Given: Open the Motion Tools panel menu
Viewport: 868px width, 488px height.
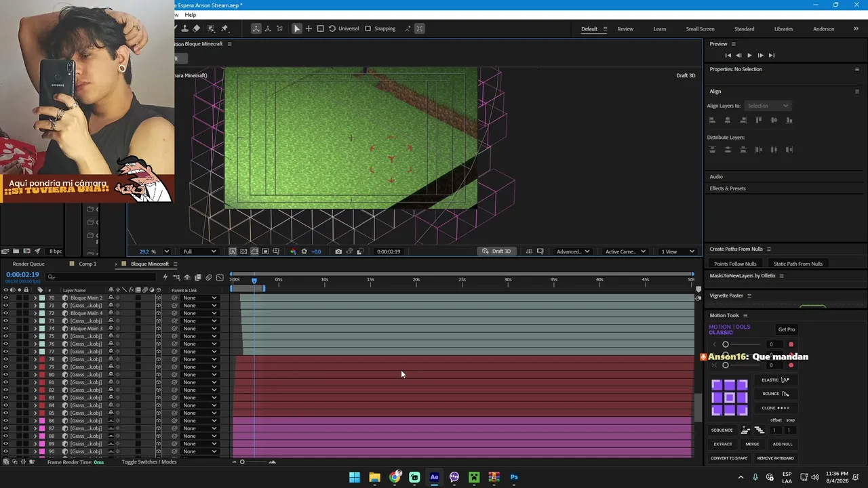Looking at the screenshot, I should (x=745, y=315).
